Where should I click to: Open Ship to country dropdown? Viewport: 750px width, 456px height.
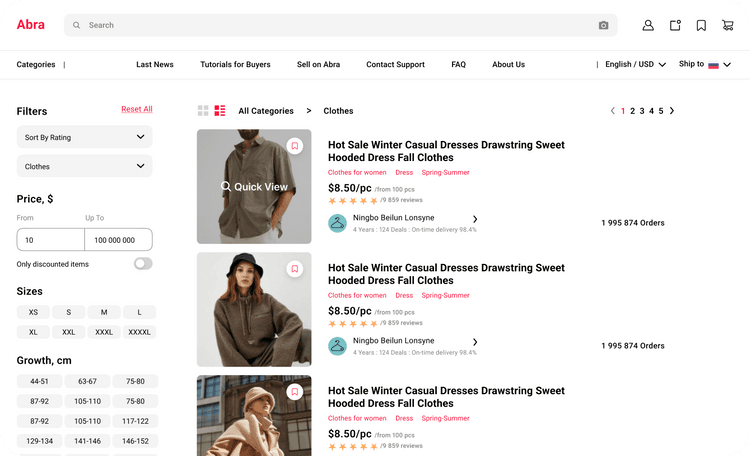pos(705,64)
